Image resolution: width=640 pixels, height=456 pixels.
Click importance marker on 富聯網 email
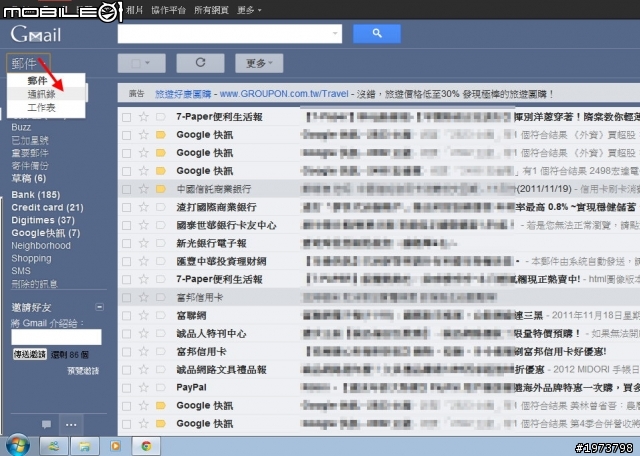[161, 316]
